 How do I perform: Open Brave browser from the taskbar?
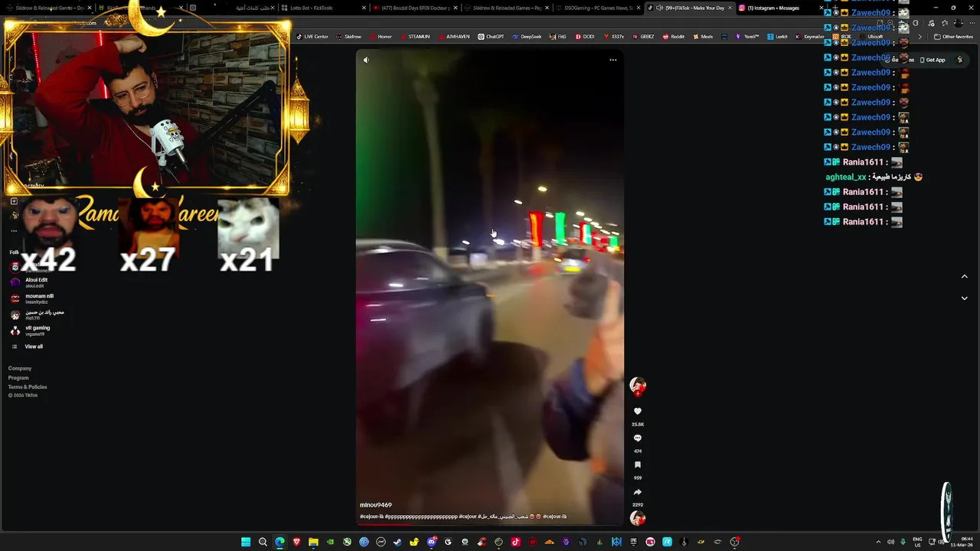tap(296, 542)
